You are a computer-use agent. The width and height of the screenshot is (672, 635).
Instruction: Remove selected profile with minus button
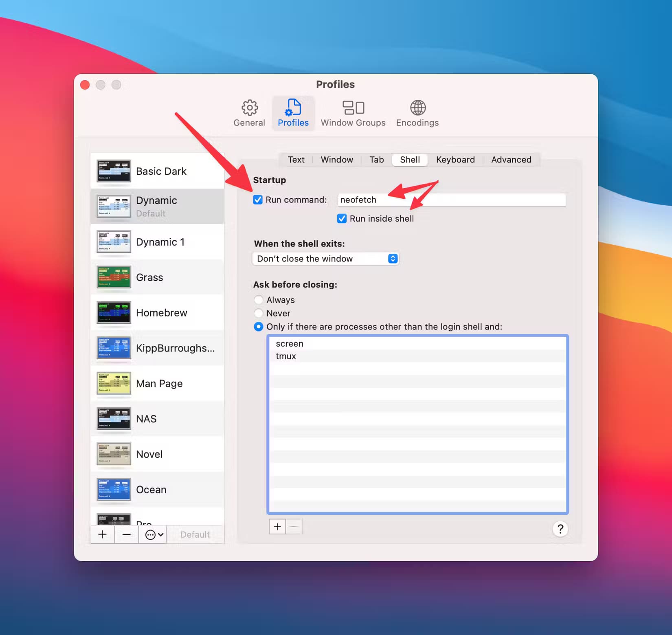click(x=127, y=534)
